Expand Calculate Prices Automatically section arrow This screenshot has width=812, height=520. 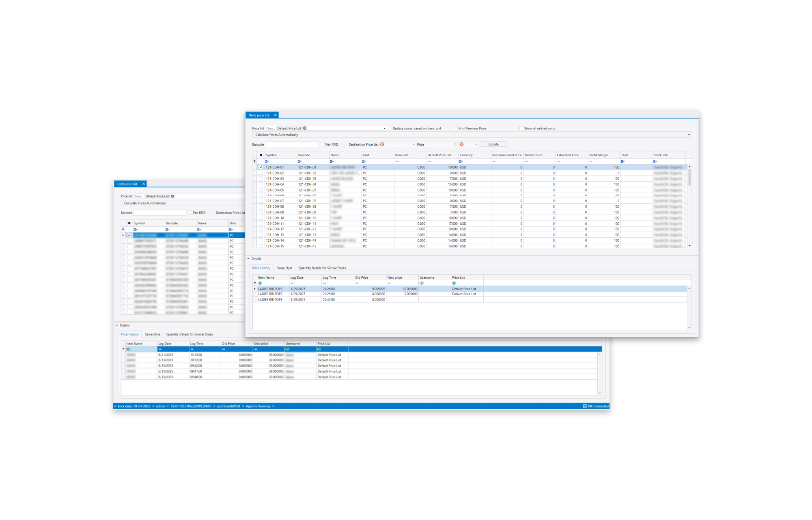tap(689, 135)
